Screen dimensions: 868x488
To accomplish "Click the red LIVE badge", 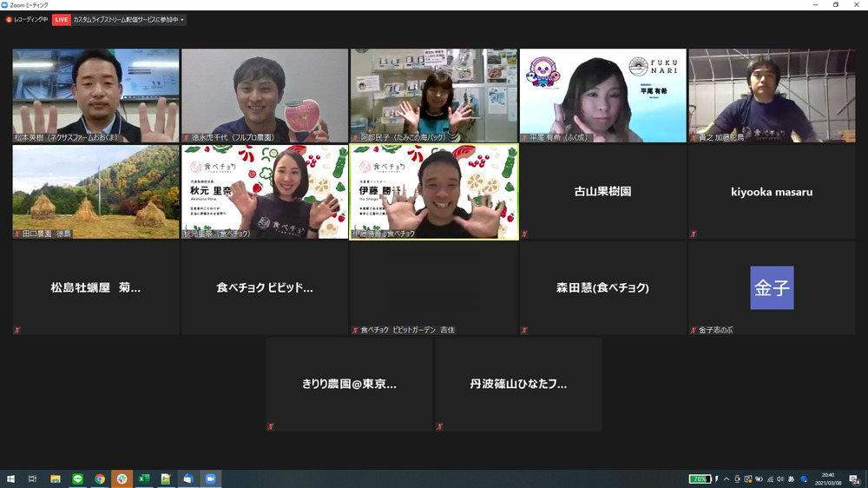I will (62, 19).
